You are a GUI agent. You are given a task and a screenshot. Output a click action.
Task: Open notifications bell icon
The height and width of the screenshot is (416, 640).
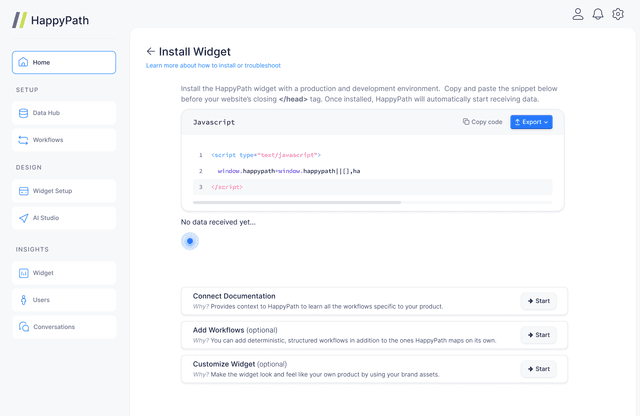(x=598, y=14)
